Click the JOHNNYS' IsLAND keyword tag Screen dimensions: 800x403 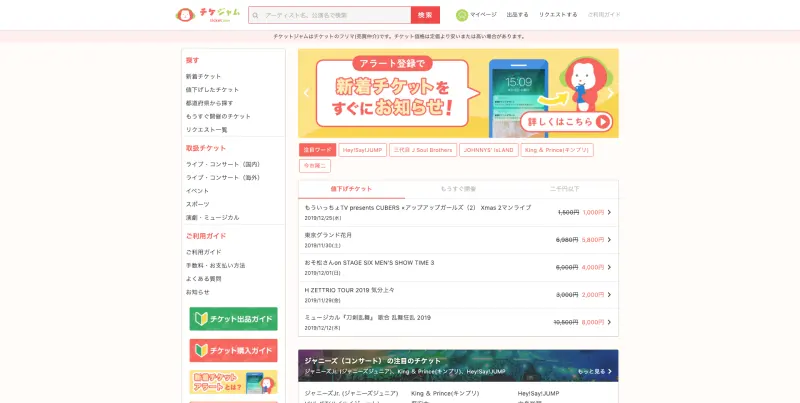pyautogui.click(x=489, y=150)
